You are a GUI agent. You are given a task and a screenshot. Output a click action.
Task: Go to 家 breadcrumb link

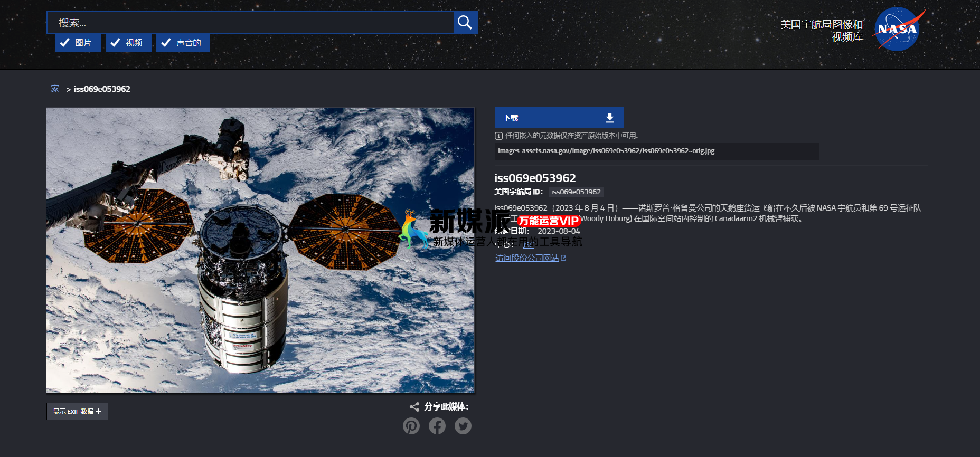tap(55, 89)
